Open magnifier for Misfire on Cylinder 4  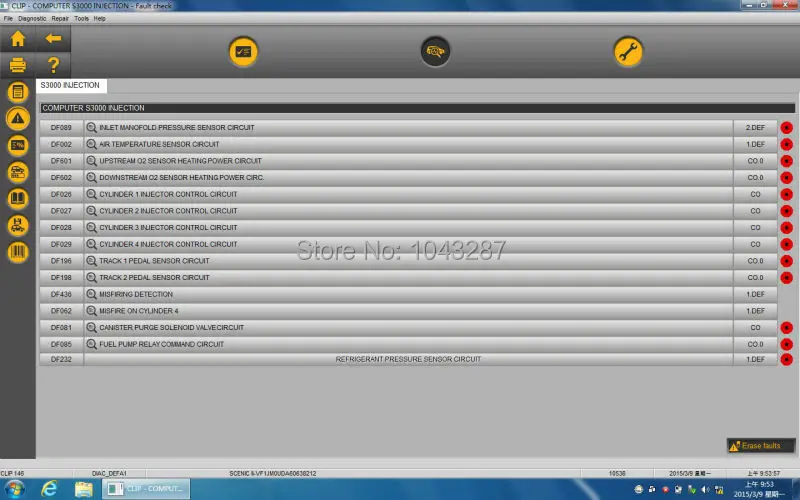pyautogui.click(x=91, y=311)
